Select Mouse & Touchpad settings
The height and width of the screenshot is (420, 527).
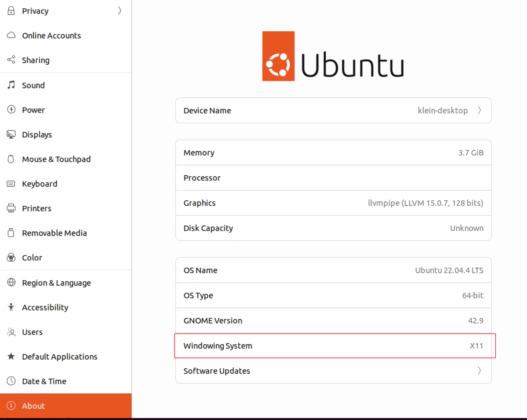tap(66, 159)
